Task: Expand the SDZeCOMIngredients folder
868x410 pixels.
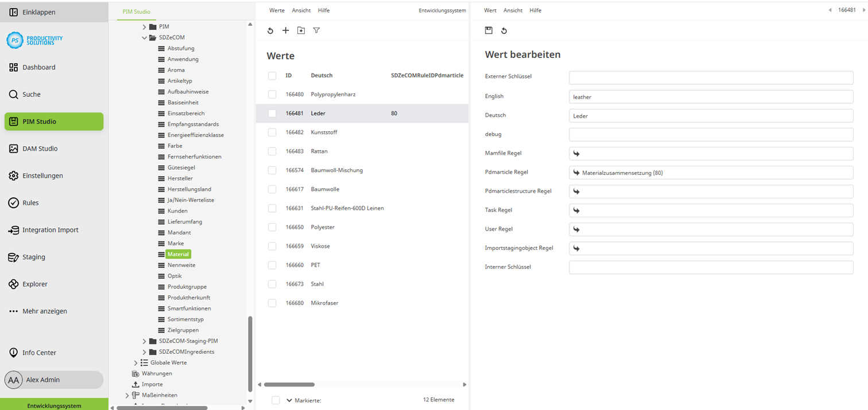Action: [145, 352]
